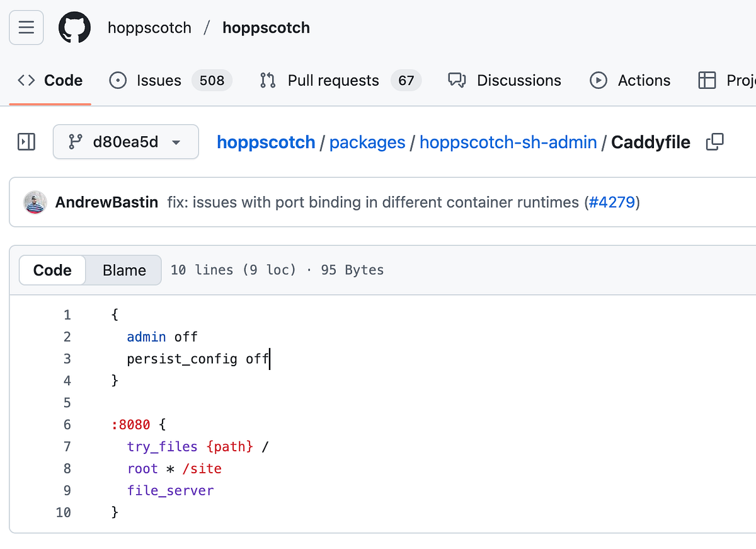Switch to the Code tab
The width and height of the screenshot is (756, 549).
[50, 81]
